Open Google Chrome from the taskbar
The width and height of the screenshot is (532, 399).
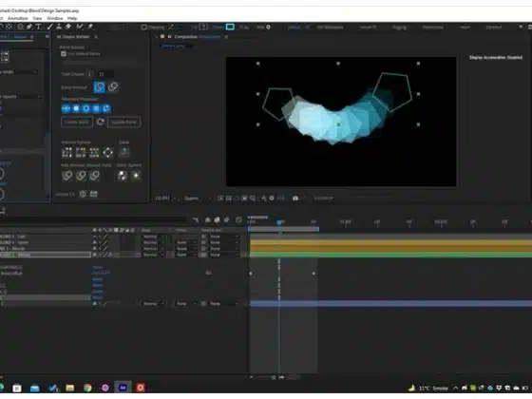[87, 388]
